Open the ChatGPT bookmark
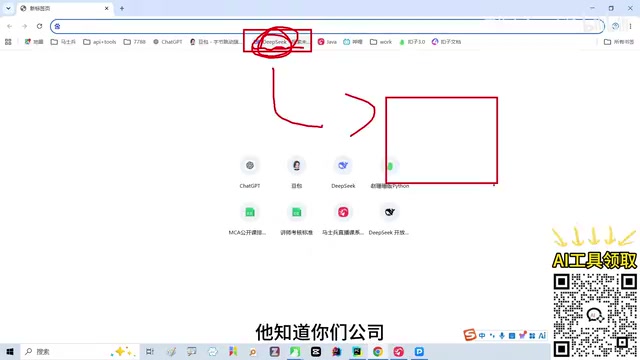This screenshot has width=640, height=360. pyautogui.click(x=168, y=42)
